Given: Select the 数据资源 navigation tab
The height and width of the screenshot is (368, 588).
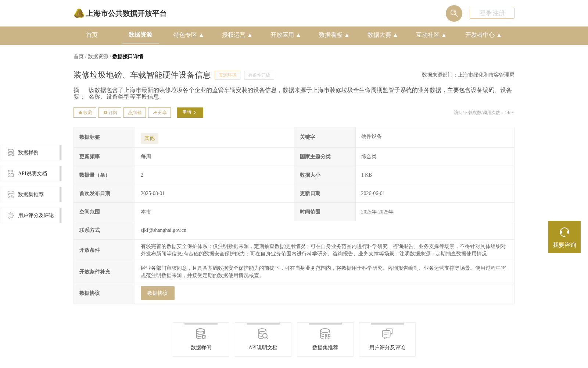Looking at the screenshot, I should tap(140, 35).
